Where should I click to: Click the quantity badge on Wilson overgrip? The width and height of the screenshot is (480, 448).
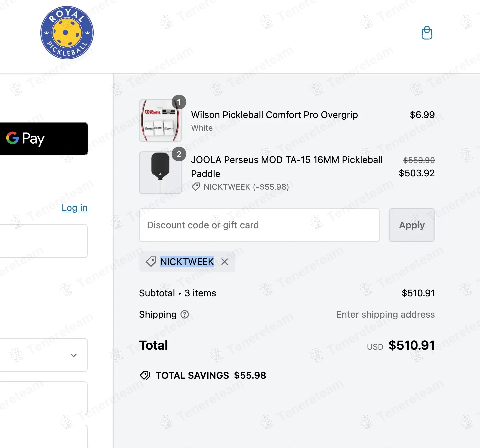pos(179,102)
